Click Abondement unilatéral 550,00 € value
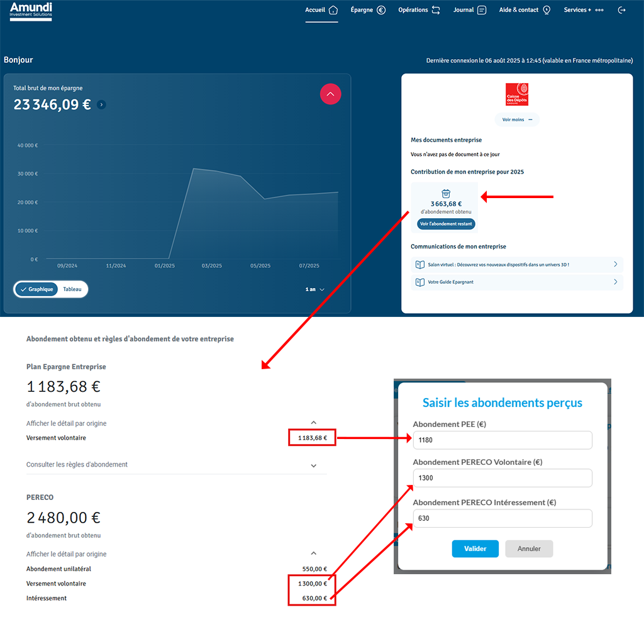 point(314,569)
